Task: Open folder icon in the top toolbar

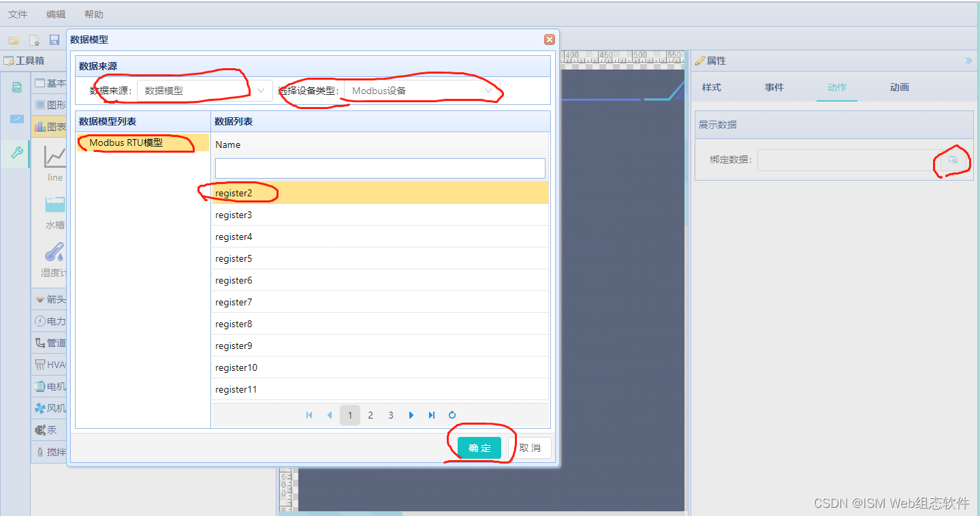Action: pos(14,40)
